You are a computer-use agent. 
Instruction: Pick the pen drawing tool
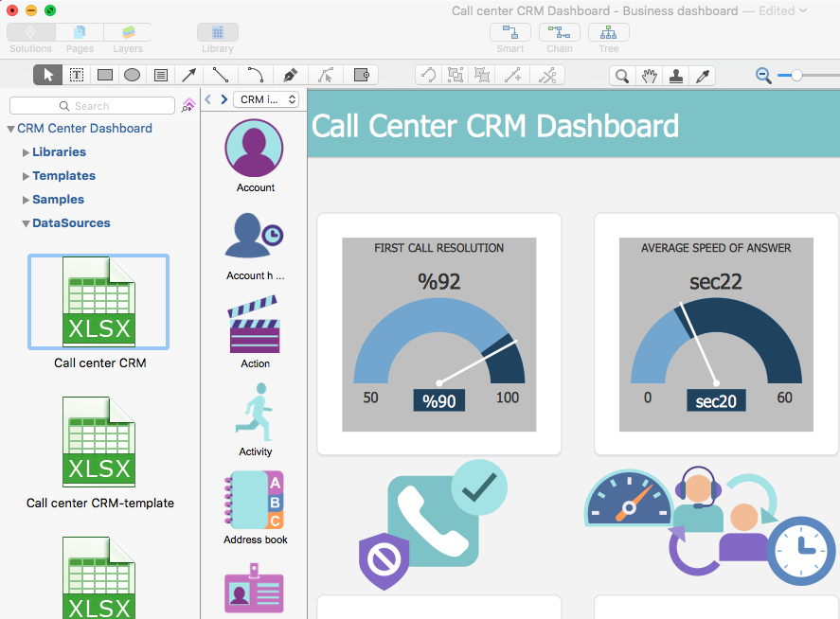(x=290, y=75)
